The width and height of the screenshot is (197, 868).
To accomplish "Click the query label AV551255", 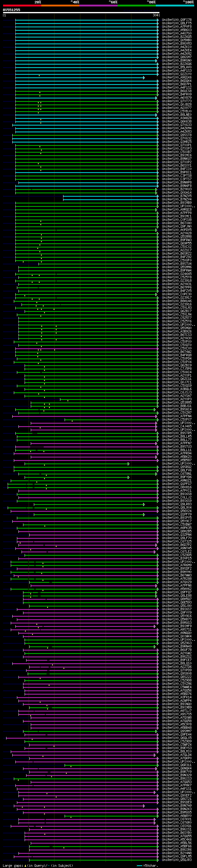I will tap(11, 10).
